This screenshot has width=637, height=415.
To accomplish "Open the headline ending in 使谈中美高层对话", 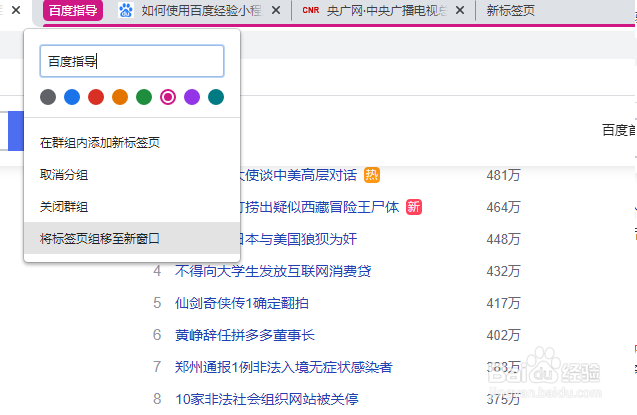I will 299,175.
